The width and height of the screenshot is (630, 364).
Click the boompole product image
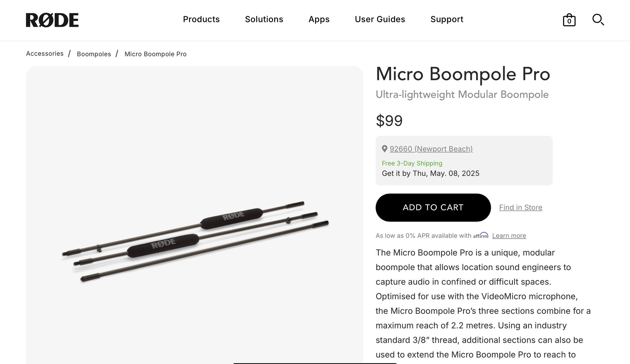pos(195,241)
